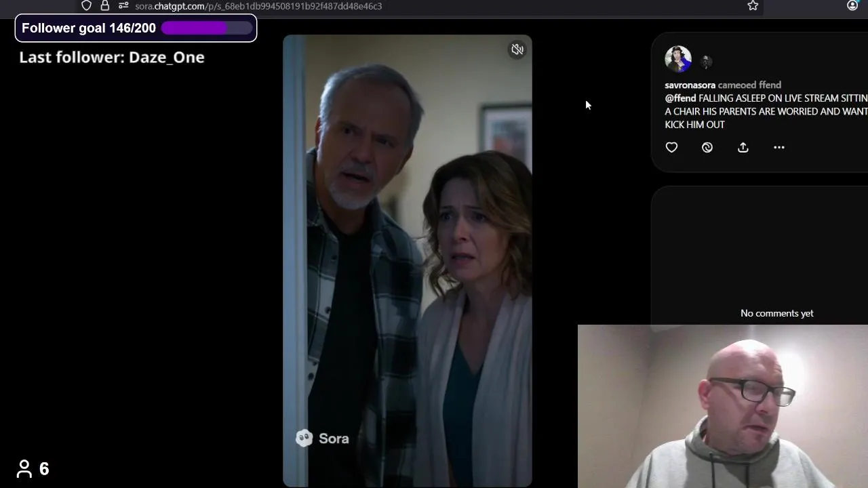Viewport: 868px width, 488px height.
Task: Bookmark this page with star icon
Action: point(753,5)
